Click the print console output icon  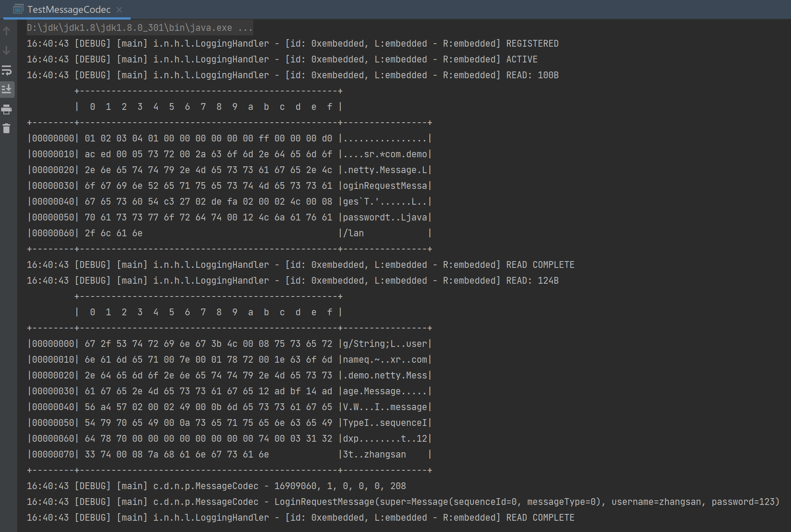6,109
